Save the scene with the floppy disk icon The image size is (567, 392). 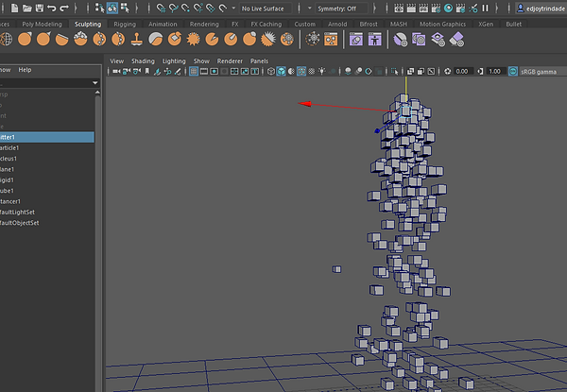coord(39,8)
